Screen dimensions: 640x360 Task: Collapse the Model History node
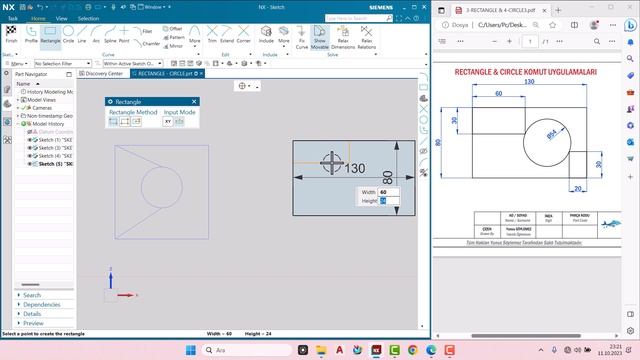(18, 124)
